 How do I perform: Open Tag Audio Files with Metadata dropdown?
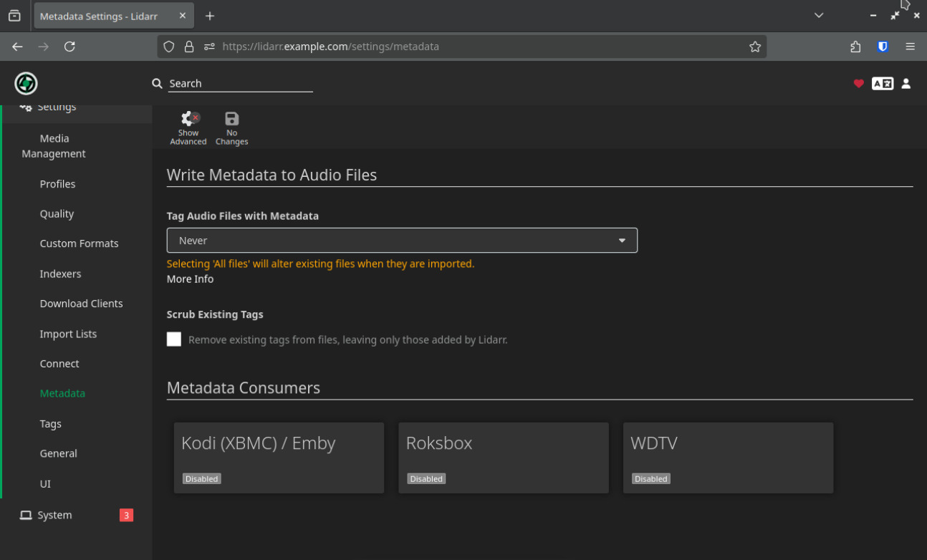[x=402, y=241]
